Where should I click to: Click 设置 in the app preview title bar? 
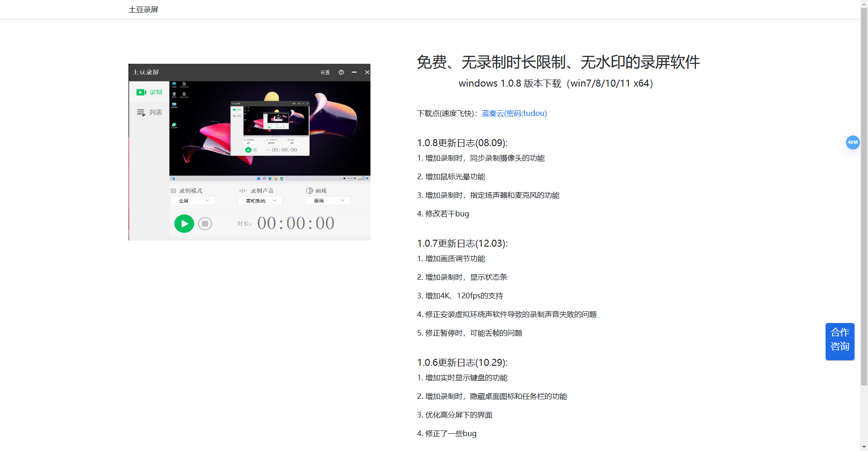click(325, 72)
